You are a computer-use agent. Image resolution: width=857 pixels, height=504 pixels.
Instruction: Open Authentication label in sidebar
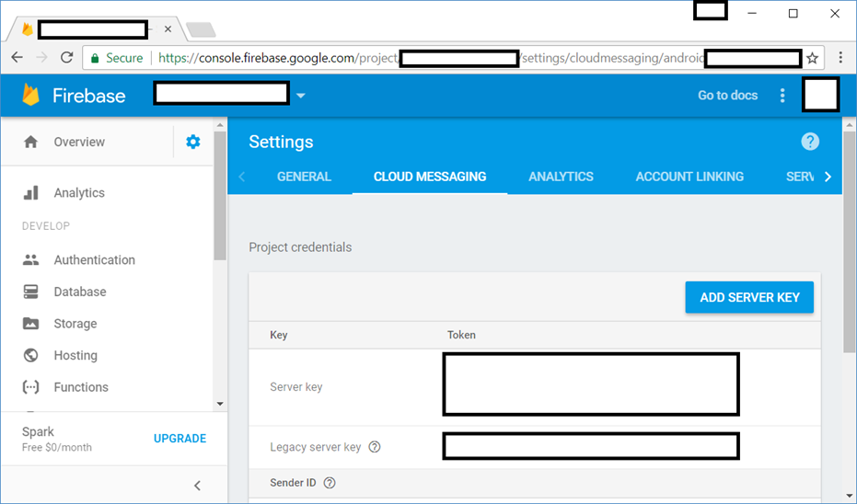pyautogui.click(x=95, y=260)
